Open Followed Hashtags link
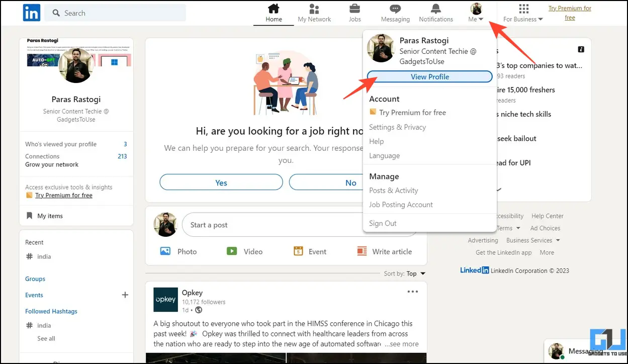This screenshot has height=364, width=628. [x=51, y=311]
